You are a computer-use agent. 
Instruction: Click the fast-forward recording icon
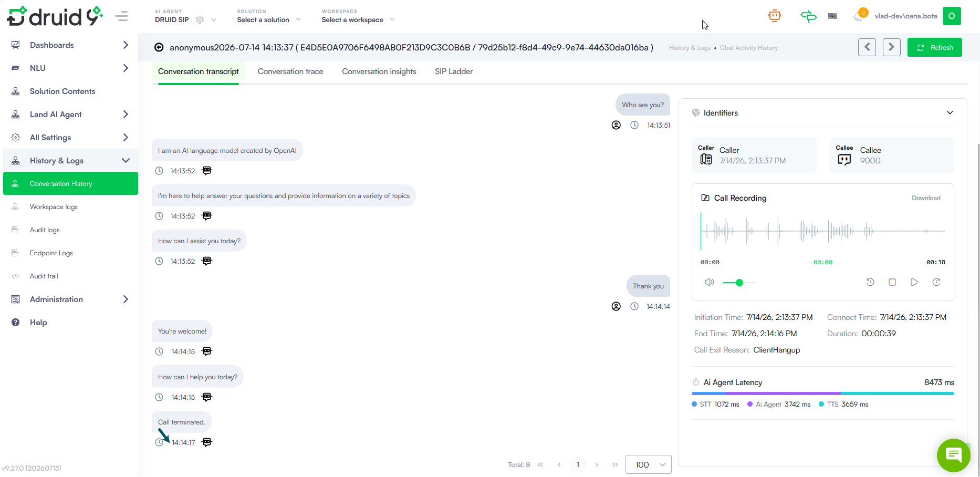point(936,282)
